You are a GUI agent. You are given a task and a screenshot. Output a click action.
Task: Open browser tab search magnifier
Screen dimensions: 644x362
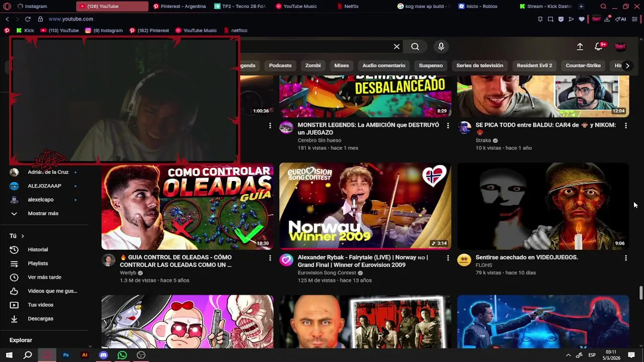(x=603, y=7)
